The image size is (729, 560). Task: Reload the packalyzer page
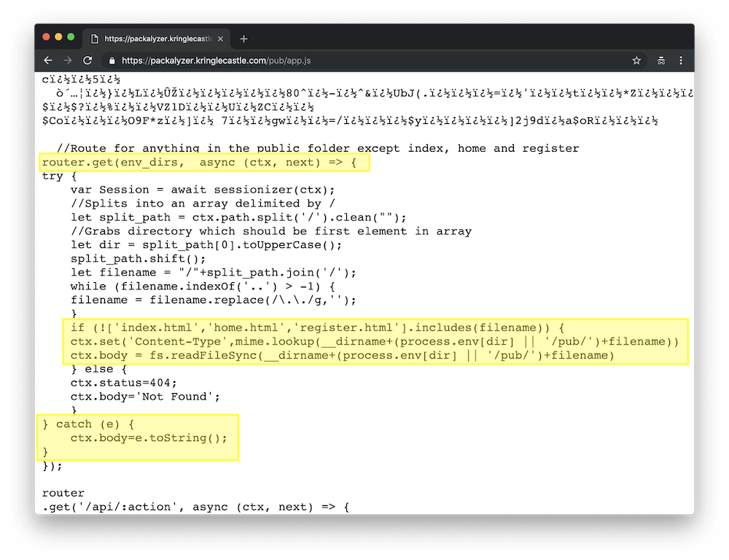pos(87,61)
